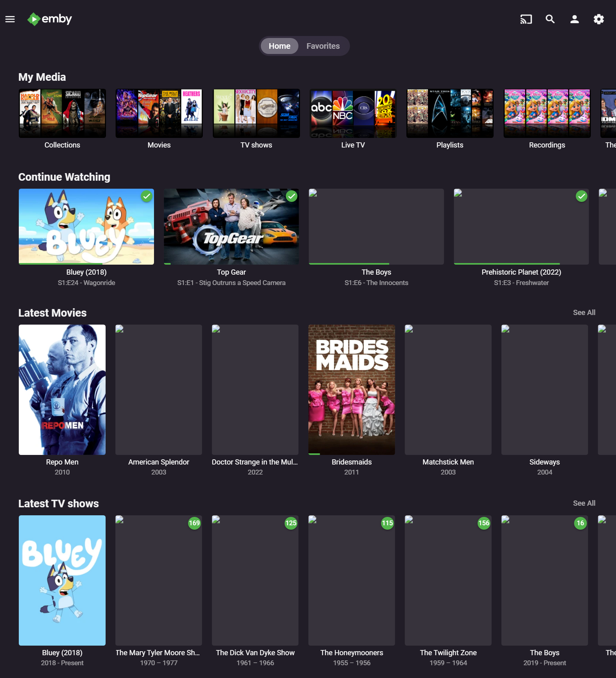Open the Live TV library thumbnail

coord(353,114)
